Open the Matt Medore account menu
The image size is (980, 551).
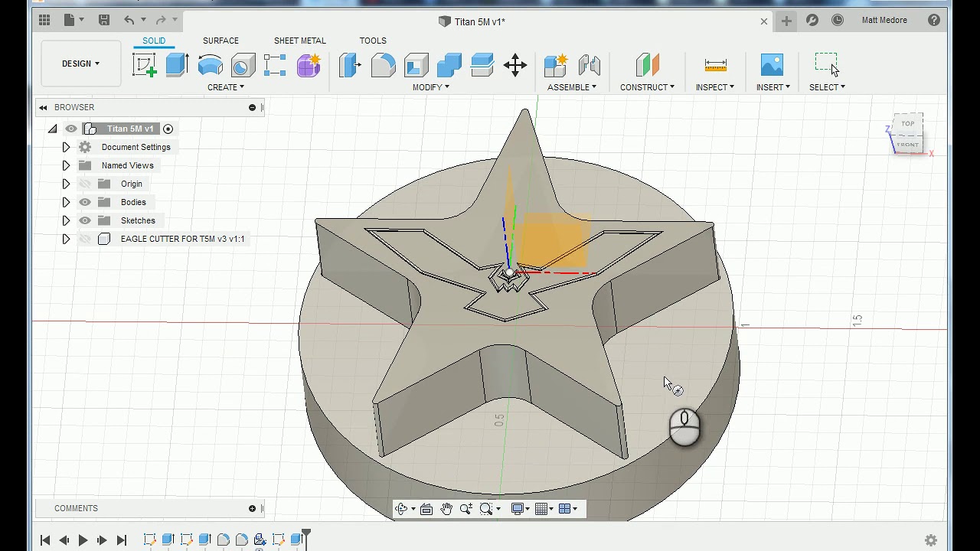pos(884,21)
